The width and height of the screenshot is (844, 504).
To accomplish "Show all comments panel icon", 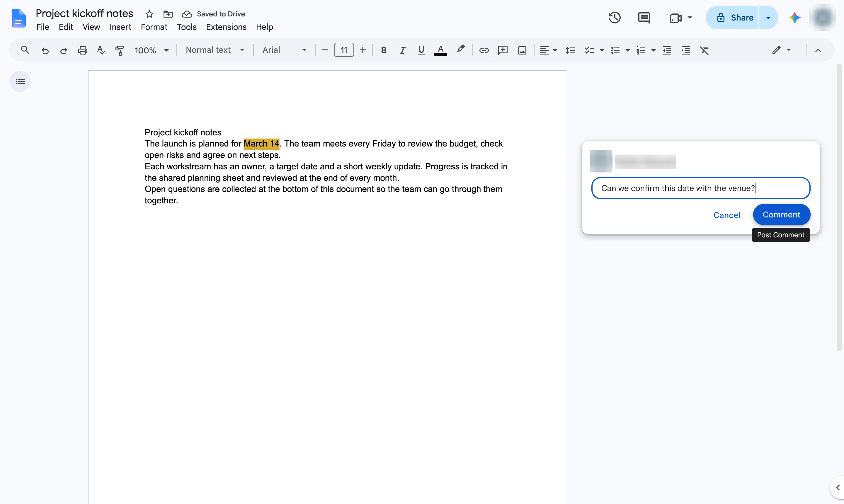I will 644,18.
